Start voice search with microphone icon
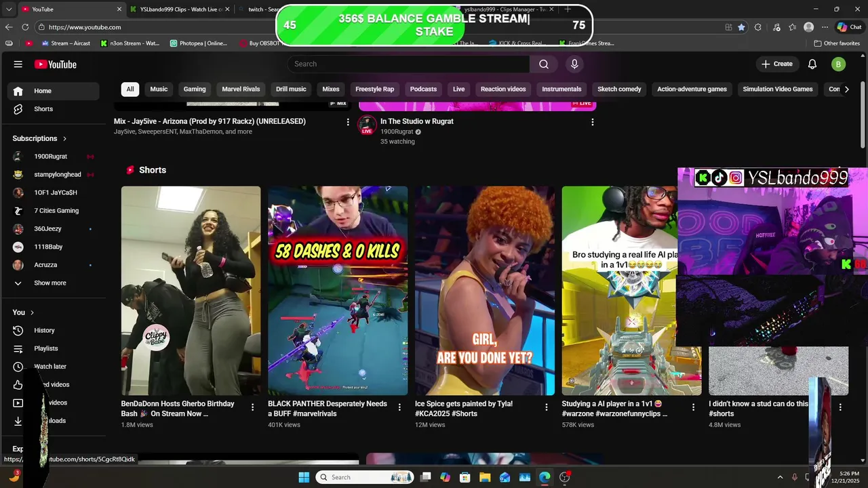 (x=574, y=64)
